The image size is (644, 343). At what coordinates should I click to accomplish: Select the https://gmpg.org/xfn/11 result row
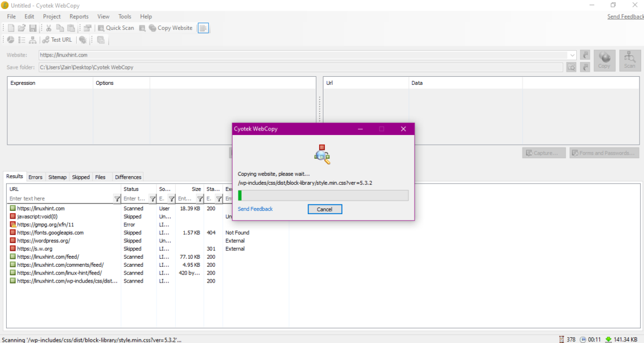pyautogui.click(x=45, y=224)
